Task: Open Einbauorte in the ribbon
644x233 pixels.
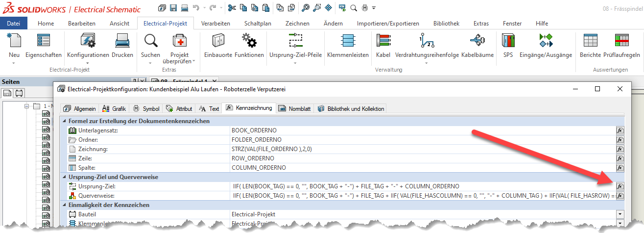Action: tap(218, 45)
